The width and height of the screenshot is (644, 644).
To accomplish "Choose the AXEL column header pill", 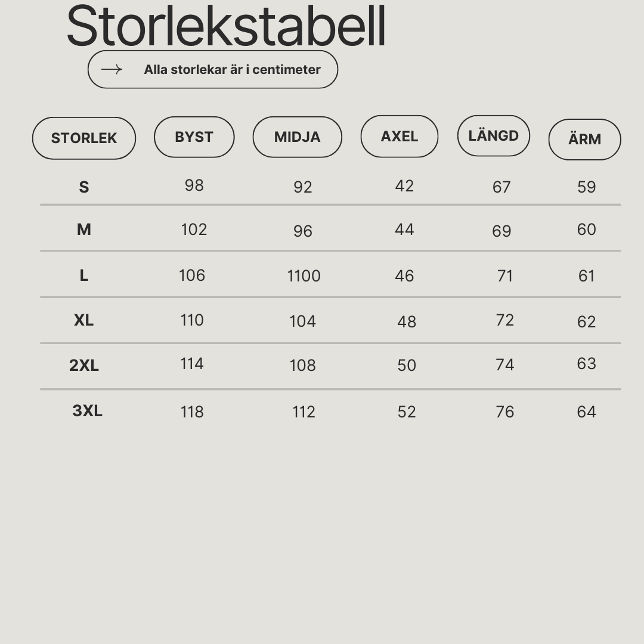I will click(x=399, y=136).
